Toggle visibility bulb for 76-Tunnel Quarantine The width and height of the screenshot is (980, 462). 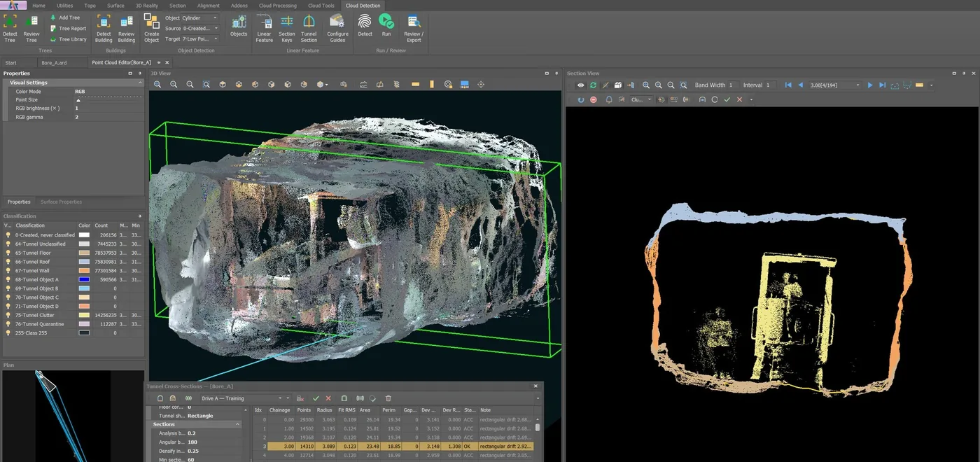tap(8, 325)
